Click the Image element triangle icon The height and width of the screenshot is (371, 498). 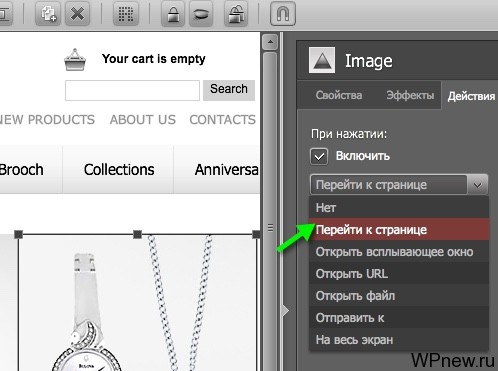322,60
